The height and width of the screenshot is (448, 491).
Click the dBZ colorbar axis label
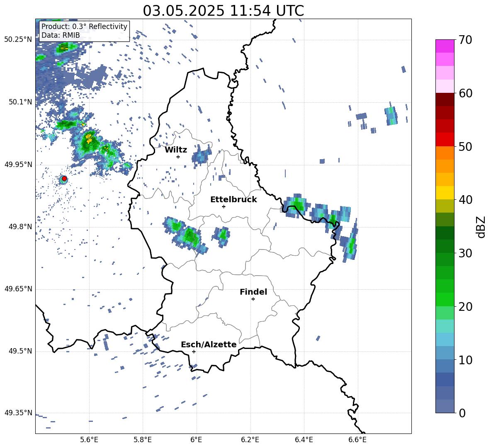(481, 227)
